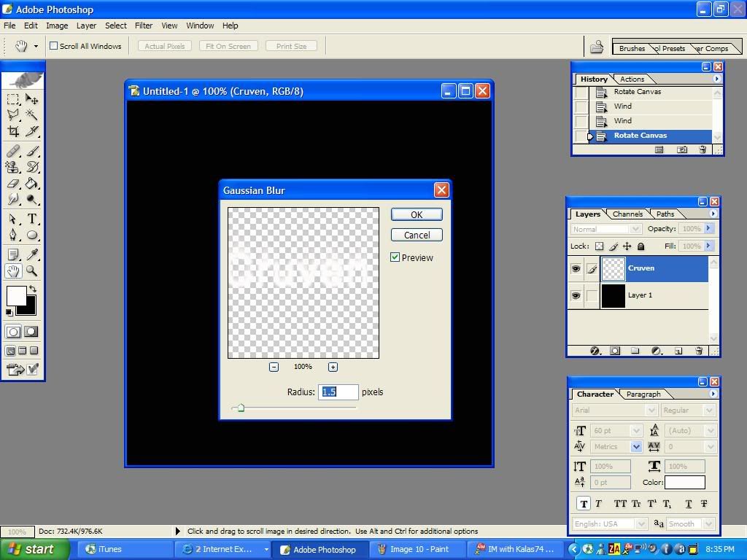Open the Opacity slider arrow

[709, 228]
